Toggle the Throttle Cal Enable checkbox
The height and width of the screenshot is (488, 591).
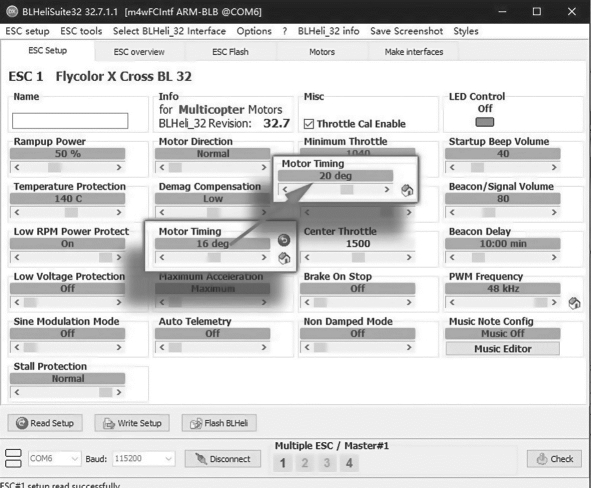click(309, 124)
